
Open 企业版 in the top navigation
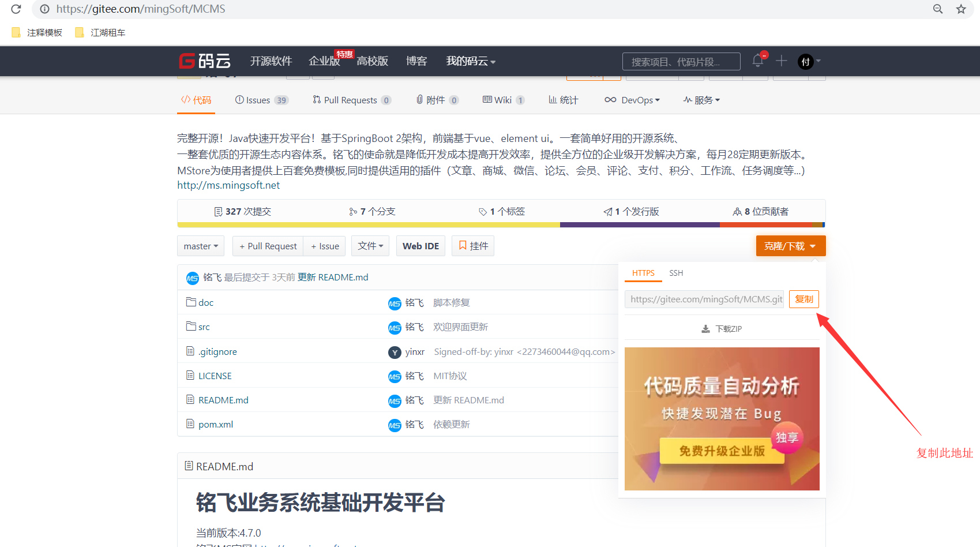point(324,61)
